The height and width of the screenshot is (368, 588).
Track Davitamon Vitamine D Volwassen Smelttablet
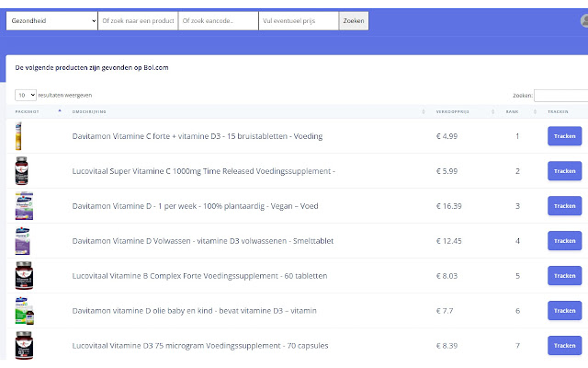tap(564, 241)
